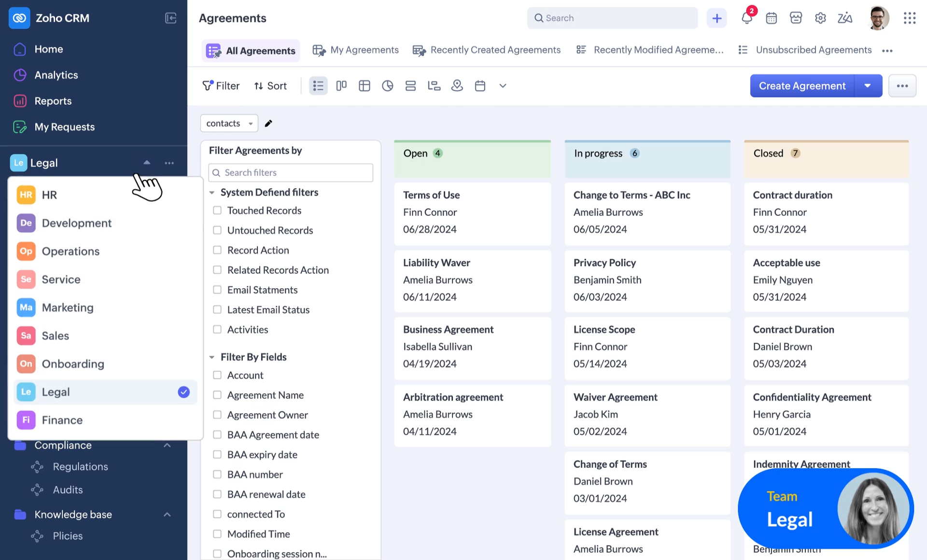Open the notifications bell

(747, 18)
